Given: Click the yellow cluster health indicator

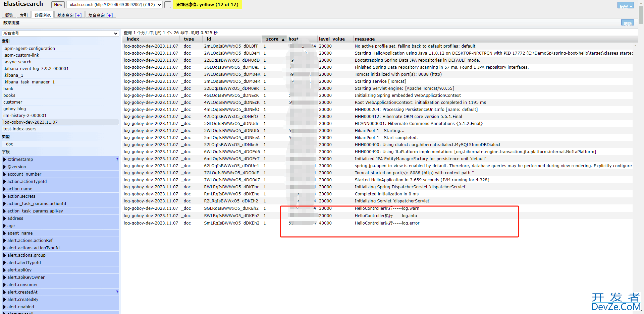Looking at the screenshot, I should point(207,5).
